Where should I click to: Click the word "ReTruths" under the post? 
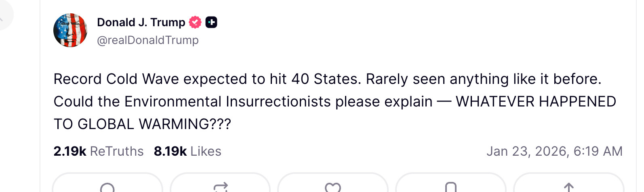click(x=117, y=151)
